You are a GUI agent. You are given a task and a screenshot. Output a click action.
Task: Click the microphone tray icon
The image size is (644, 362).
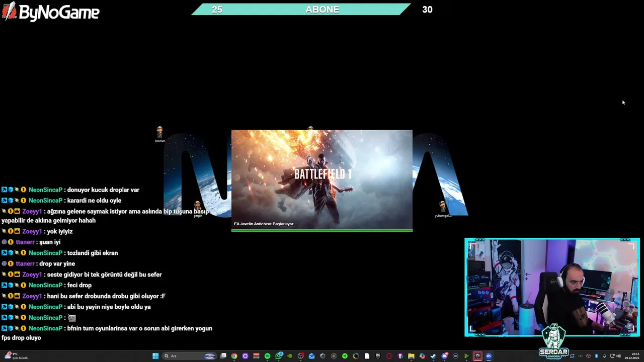tap(604, 356)
